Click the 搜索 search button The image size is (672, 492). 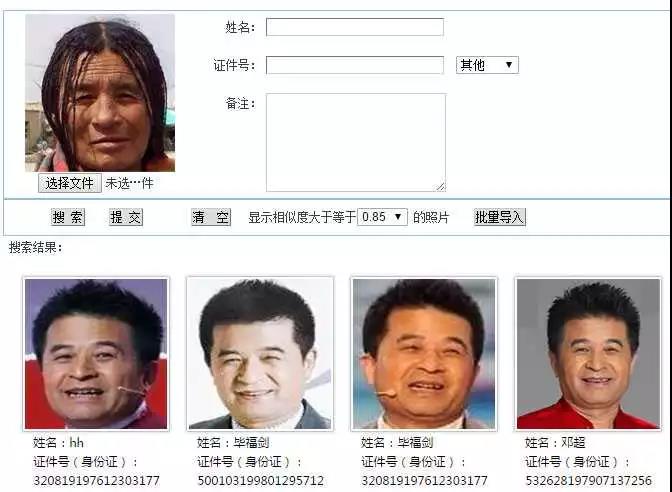[68, 217]
